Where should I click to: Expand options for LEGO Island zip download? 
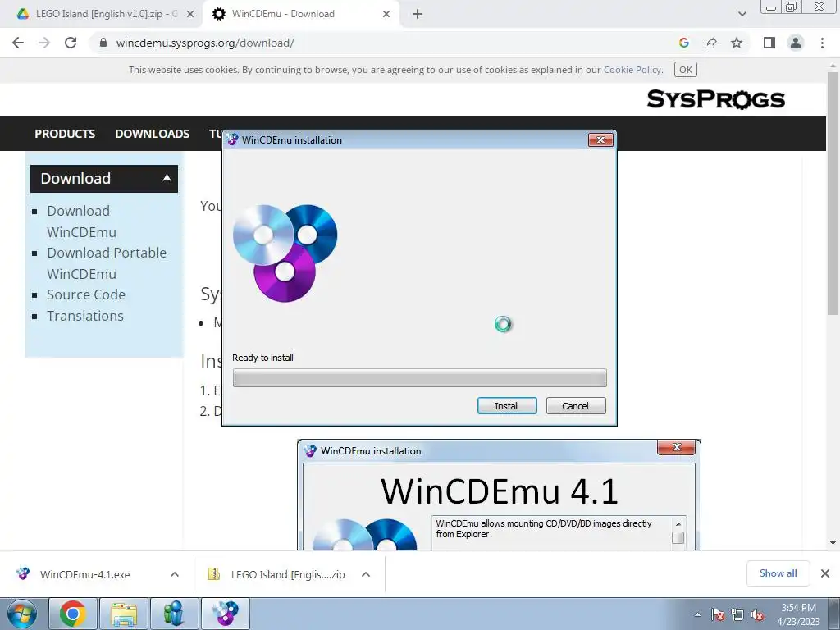coord(366,574)
